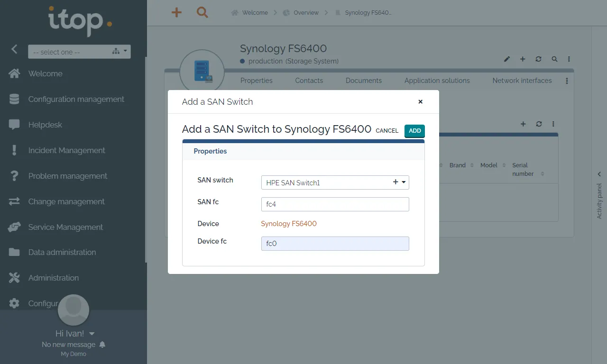
Task: Switch to the Contacts tab
Action: click(309, 81)
